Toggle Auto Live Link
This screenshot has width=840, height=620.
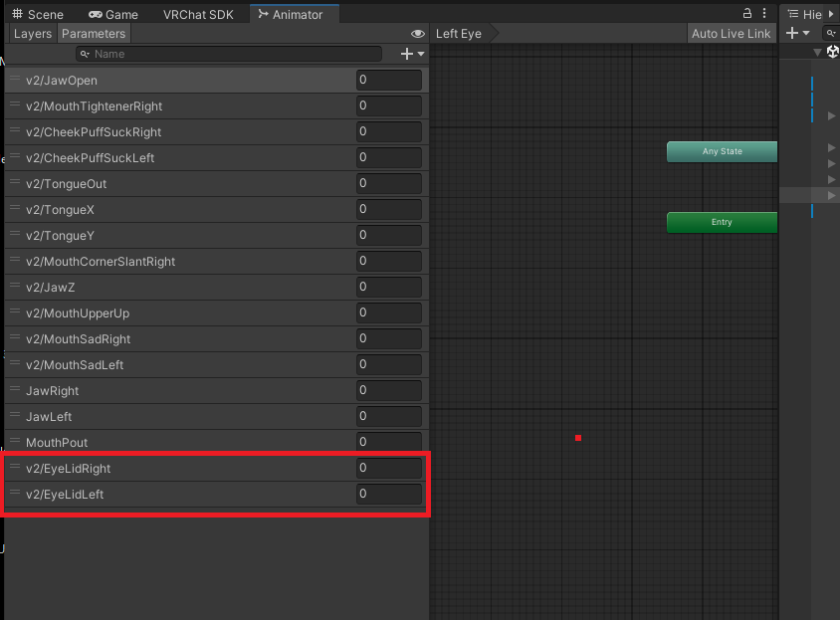click(x=731, y=34)
